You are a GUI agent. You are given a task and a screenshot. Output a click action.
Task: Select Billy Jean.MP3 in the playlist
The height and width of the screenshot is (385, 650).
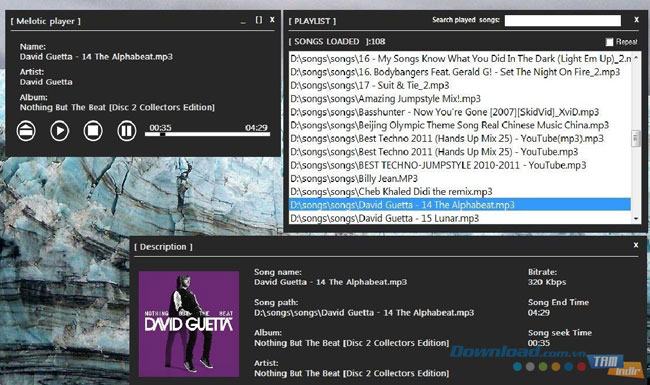click(x=460, y=178)
